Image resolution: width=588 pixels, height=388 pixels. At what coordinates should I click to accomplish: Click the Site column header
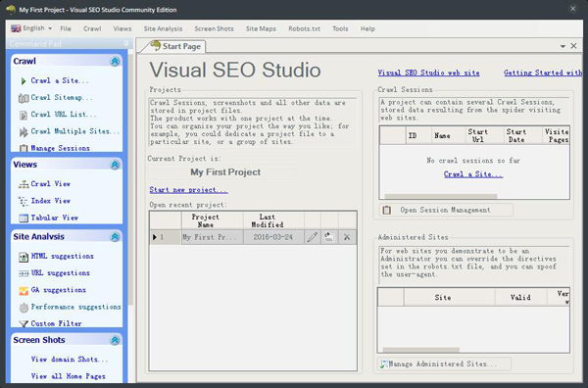click(x=450, y=297)
